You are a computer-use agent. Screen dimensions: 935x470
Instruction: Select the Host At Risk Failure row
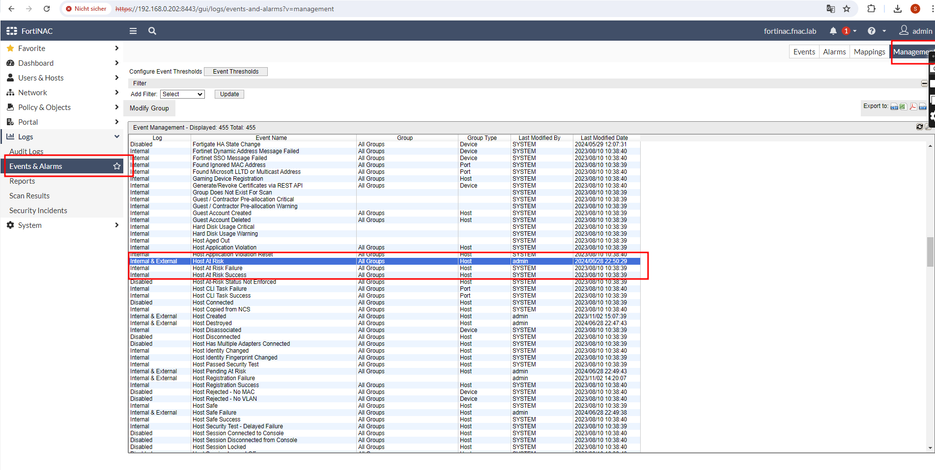[x=217, y=268]
